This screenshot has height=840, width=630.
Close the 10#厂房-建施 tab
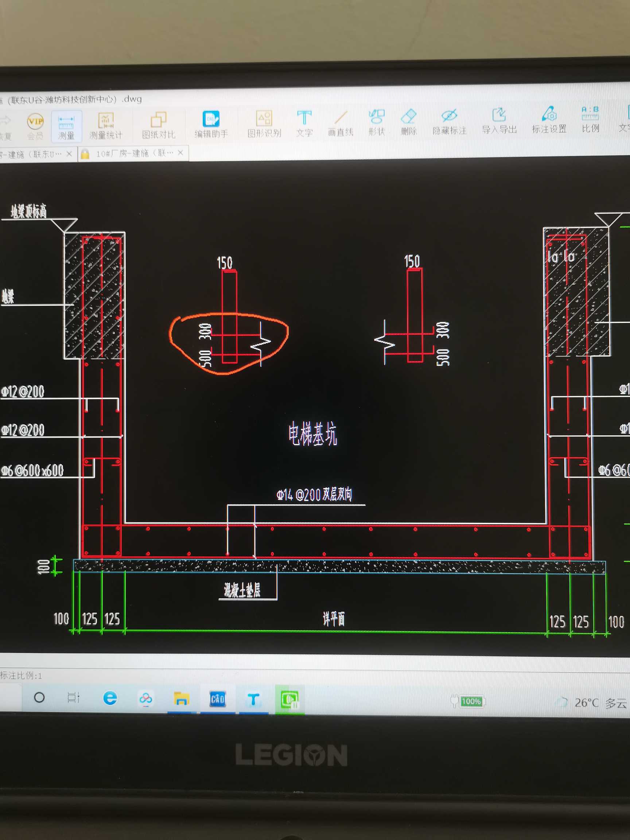point(181,153)
